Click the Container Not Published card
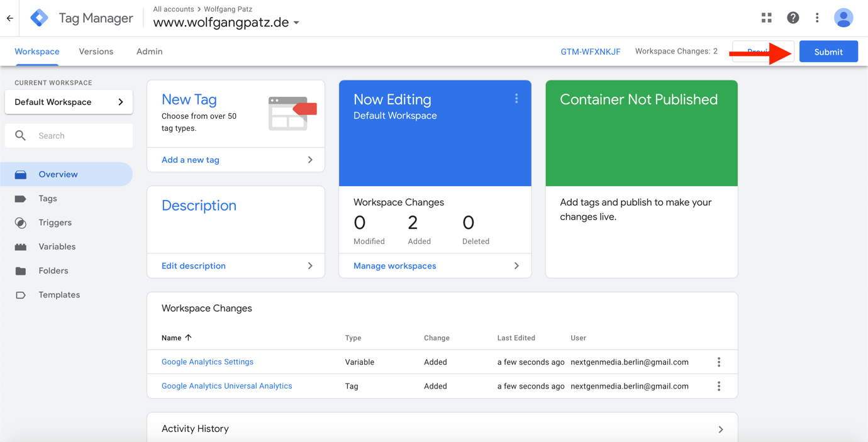This screenshot has width=868, height=442. click(642, 179)
